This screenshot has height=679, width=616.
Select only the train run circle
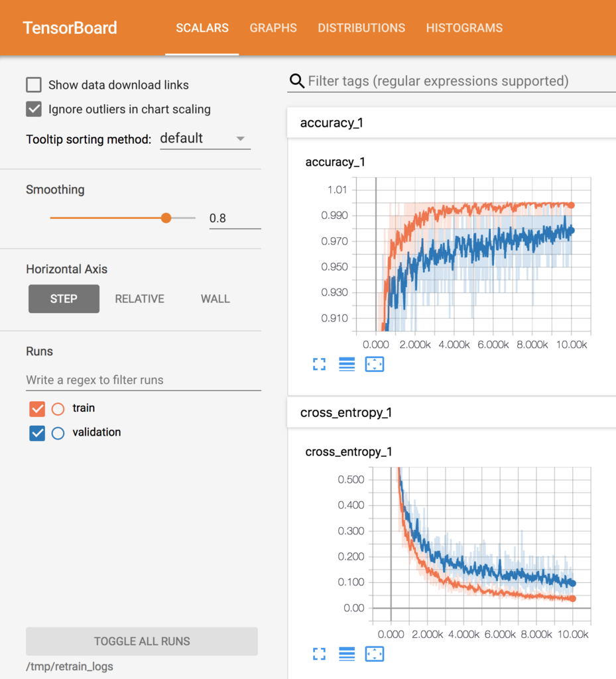coord(58,408)
